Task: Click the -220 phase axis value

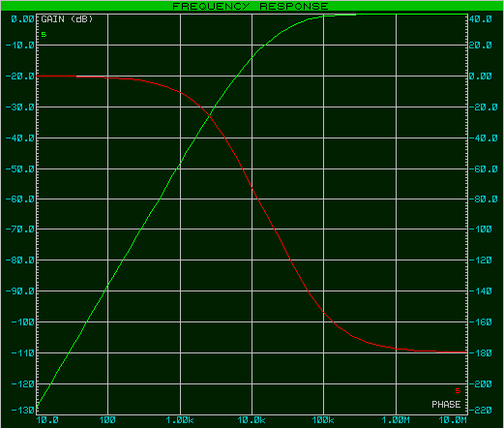Action: click(x=481, y=411)
